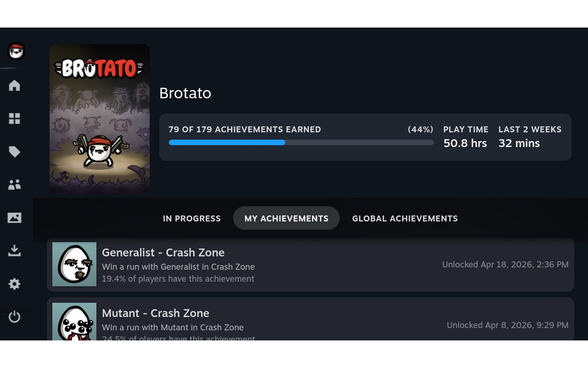
Task: Click "Unlocked Apr 8, 2026, 9:29 PM"
Action: click(x=508, y=325)
